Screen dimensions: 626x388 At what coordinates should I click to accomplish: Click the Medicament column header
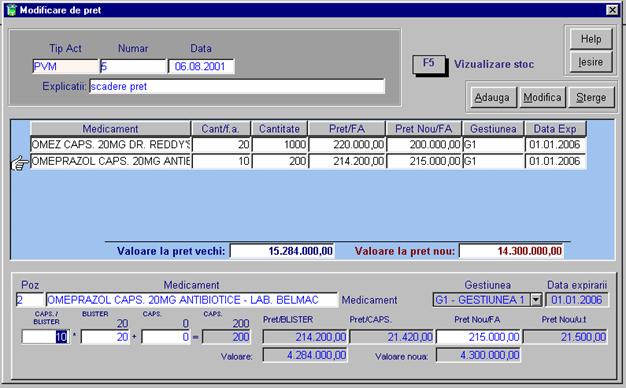coord(110,129)
